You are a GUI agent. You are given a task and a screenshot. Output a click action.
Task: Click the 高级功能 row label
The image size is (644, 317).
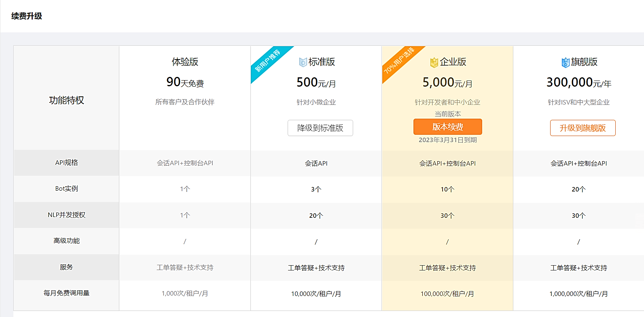(x=67, y=241)
